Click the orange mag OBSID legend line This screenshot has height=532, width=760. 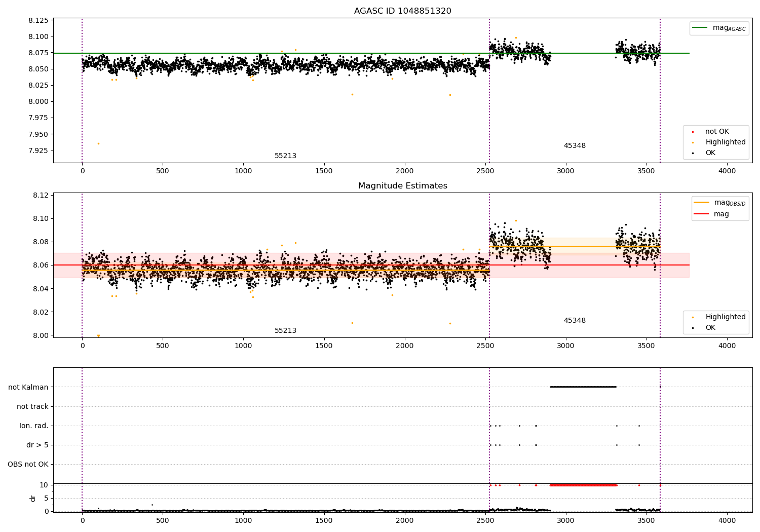[702, 203]
